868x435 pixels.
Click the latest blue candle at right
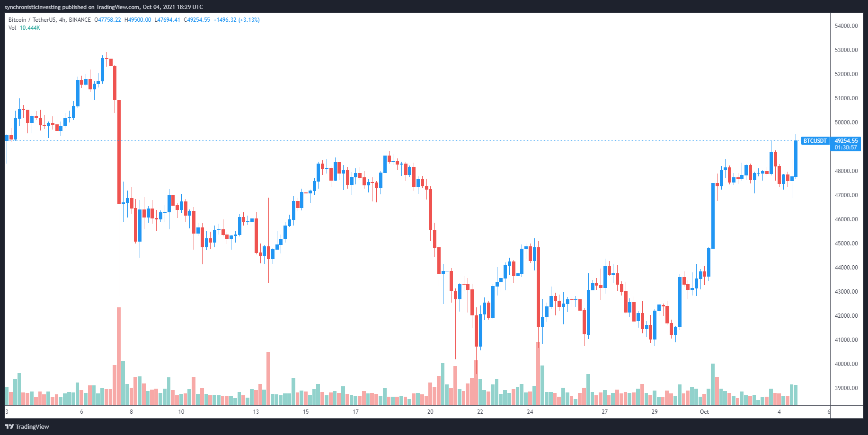click(x=796, y=159)
